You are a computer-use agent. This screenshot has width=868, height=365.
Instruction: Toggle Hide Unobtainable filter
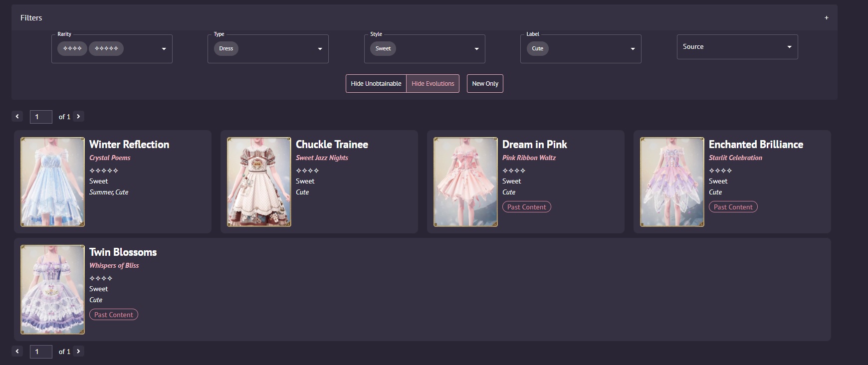tap(376, 84)
